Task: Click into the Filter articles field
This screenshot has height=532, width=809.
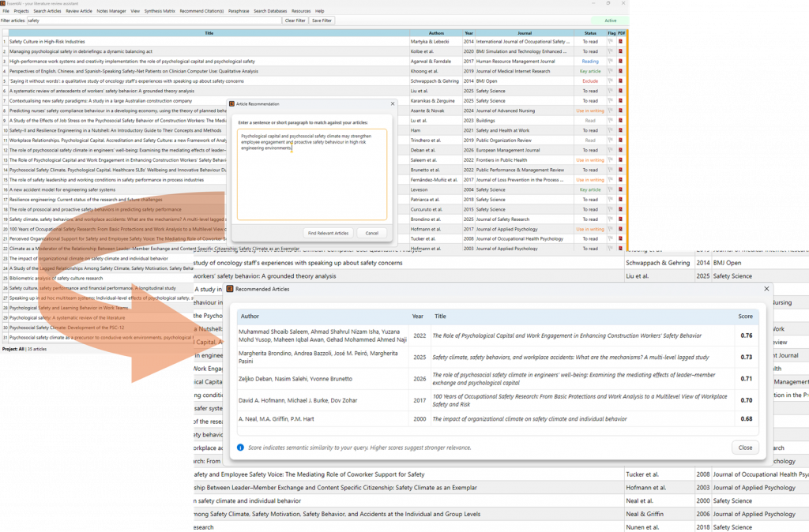Action: pos(154,21)
